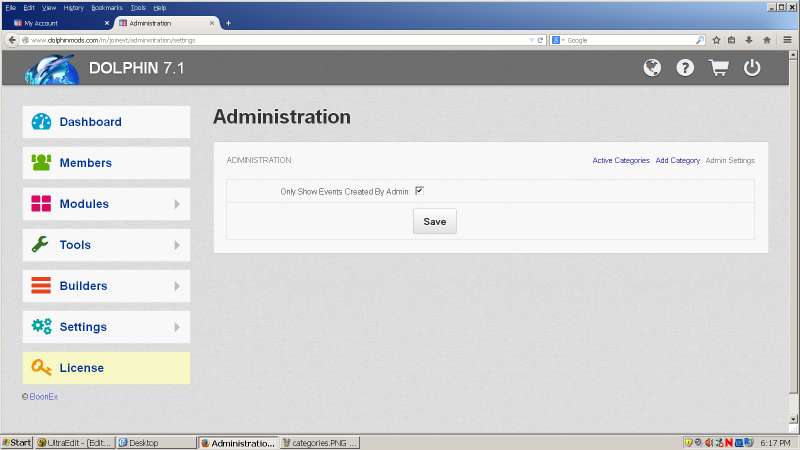Viewport: 800px width, 450px height.
Task: Click the green Members people icon
Action: (41, 163)
